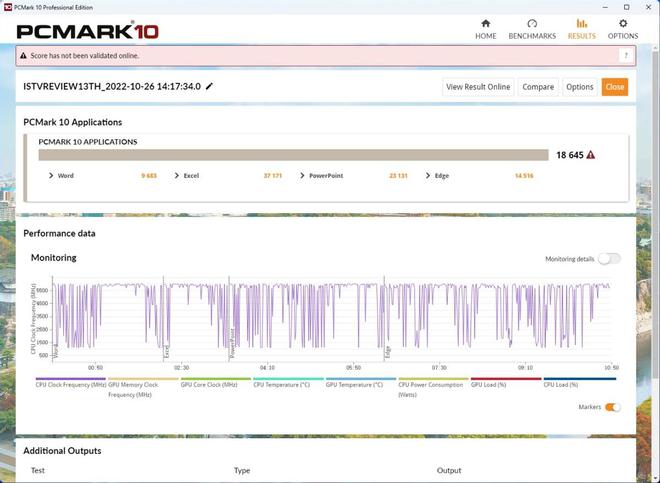This screenshot has height=483, width=660.
Task: Select CPU Temperature legend item
Action: (288, 382)
